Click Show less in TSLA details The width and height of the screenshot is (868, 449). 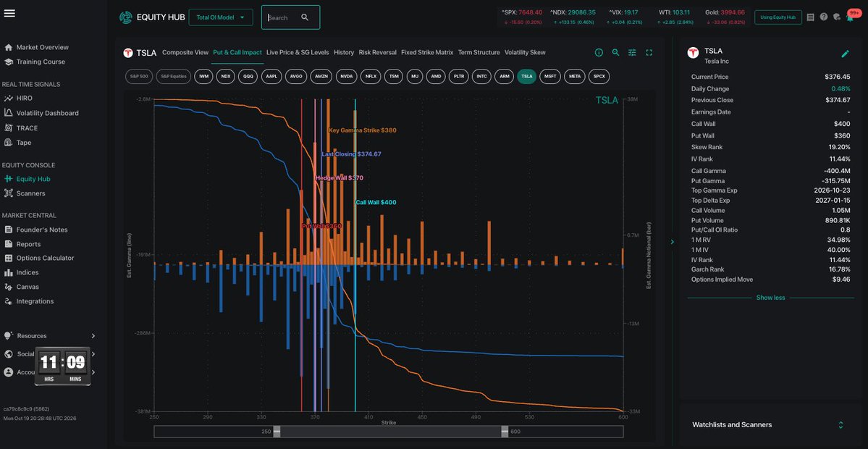[x=770, y=298]
